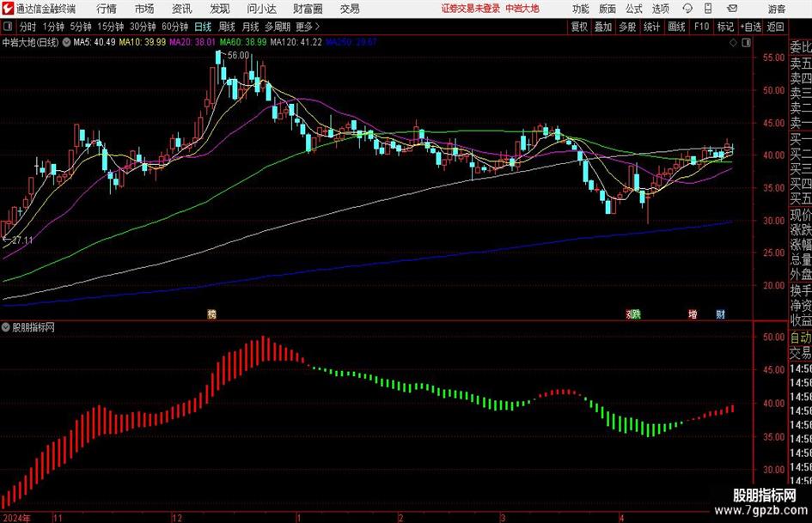This screenshot has height=523, width=812.
Task: Open the 发现 menu
Action: pyautogui.click(x=220, y=9)
